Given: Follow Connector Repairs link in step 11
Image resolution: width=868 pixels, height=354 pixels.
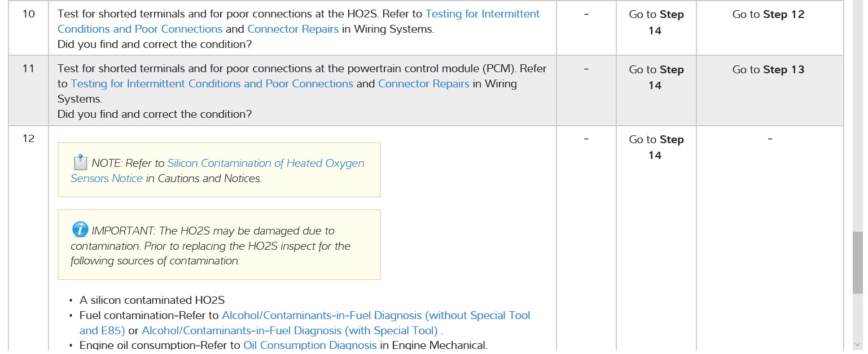Looking at the screenshot, I should (424, 84).
